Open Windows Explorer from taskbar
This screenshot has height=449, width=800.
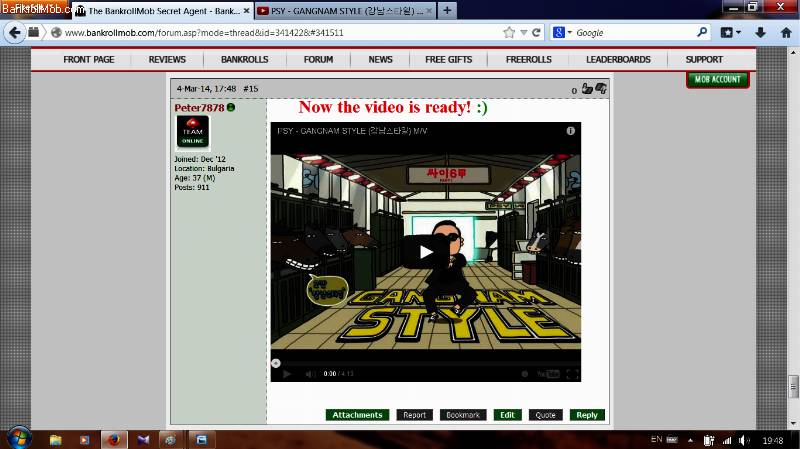coord(56,439)
